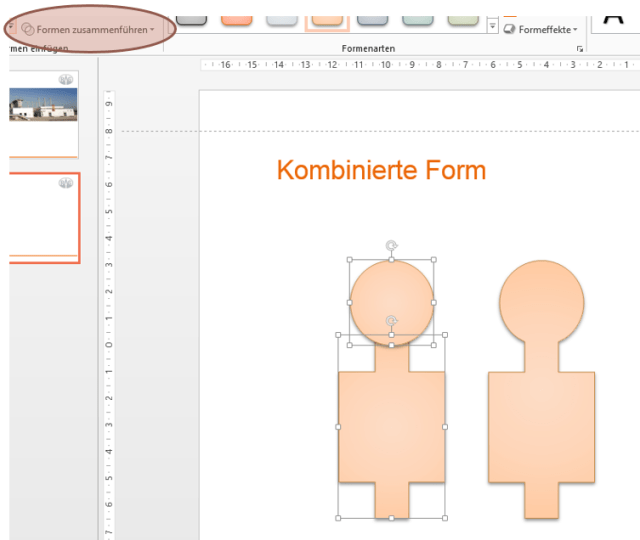This screenshot has width=640, height=540.
Task: Click the animation icon on highlighted slide thumbnail
Action: pyautogui.click(x=66, y=183)
